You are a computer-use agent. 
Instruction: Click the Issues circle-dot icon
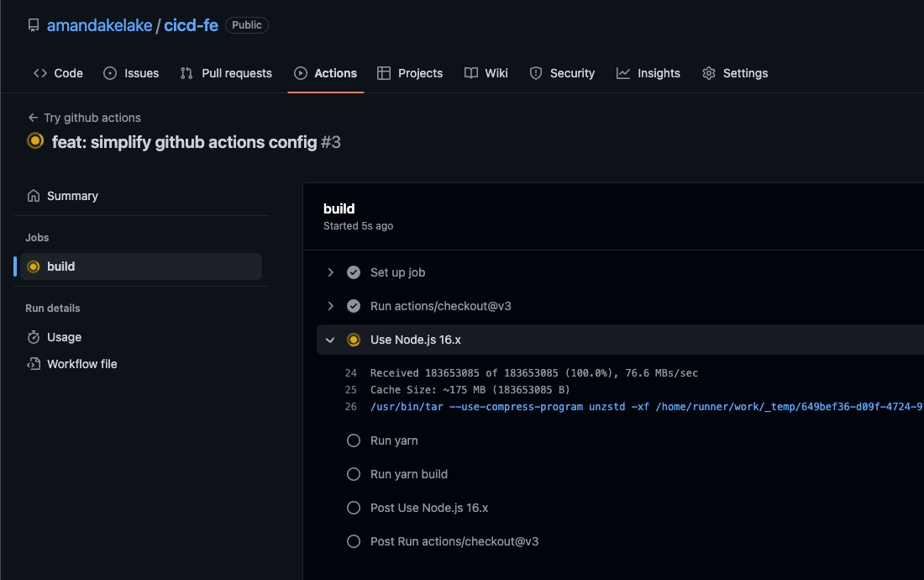tap(110, 73)
